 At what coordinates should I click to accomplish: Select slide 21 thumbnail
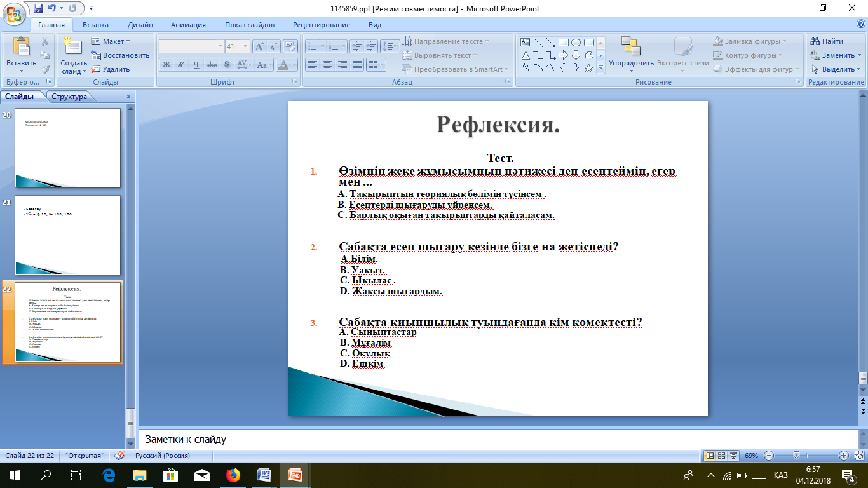point(68,235)
